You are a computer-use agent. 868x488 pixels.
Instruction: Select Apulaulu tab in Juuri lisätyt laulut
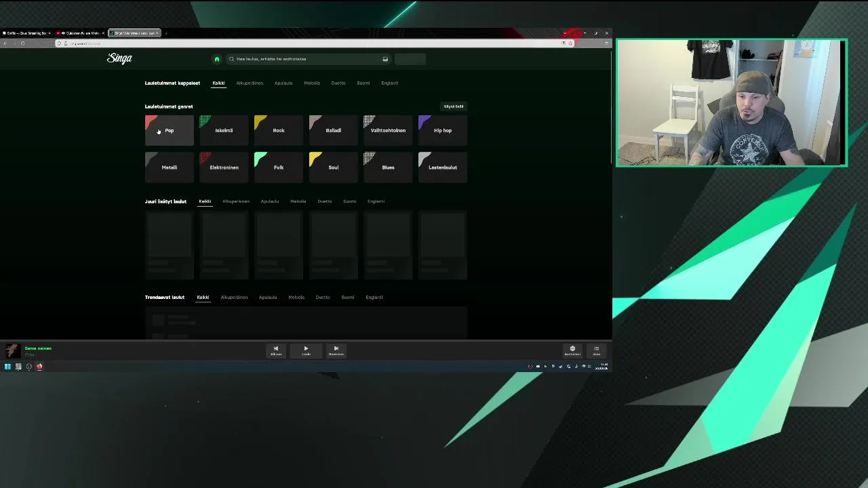pyautogui.click(x=270, y=201)
